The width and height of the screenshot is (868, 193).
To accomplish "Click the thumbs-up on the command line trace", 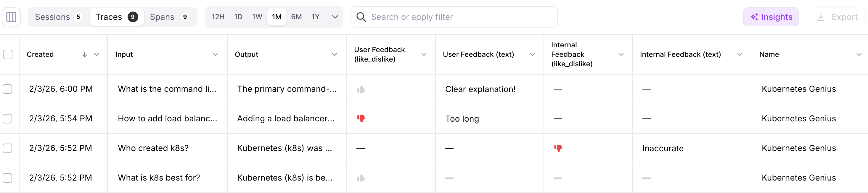I will 361,89.
